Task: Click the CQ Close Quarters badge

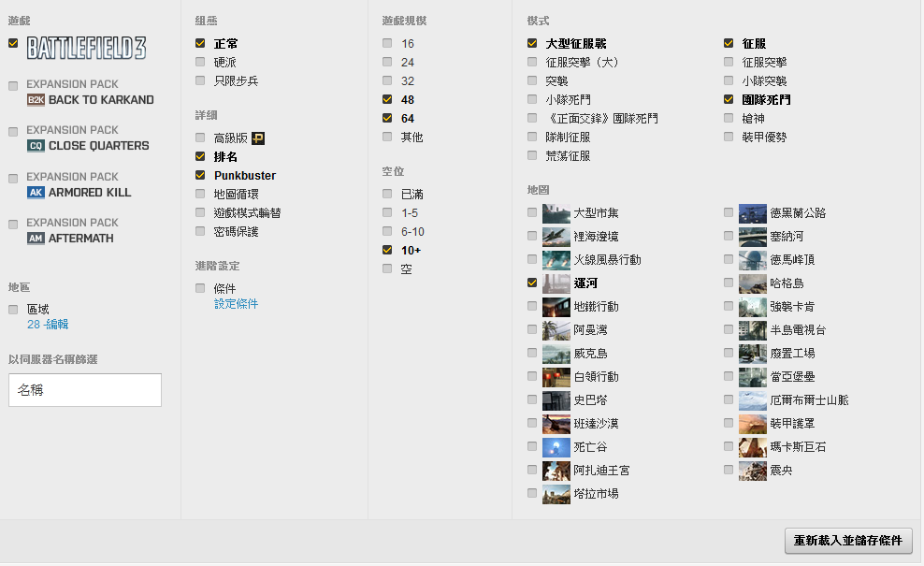Action: click(x=36, y=146)
